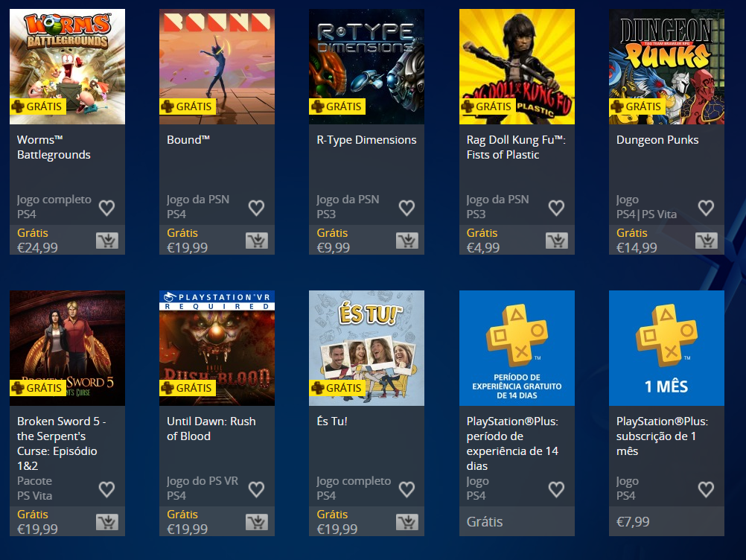The height and width of the screenshot is (560, 746).
Task: Open the 1 MÊS PlayStation Plus thumbnail
Action: point(666,349)
